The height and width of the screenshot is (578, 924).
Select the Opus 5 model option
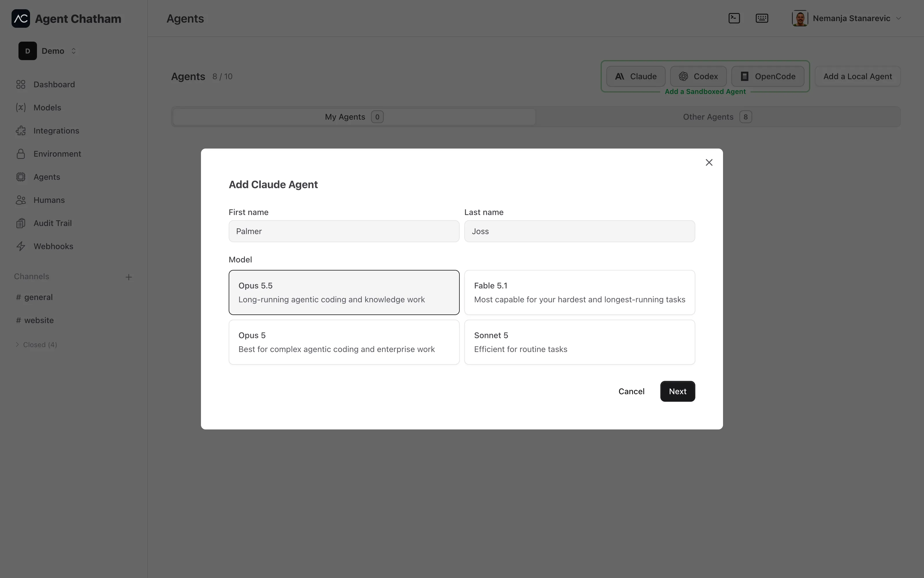tap(344, 342)
